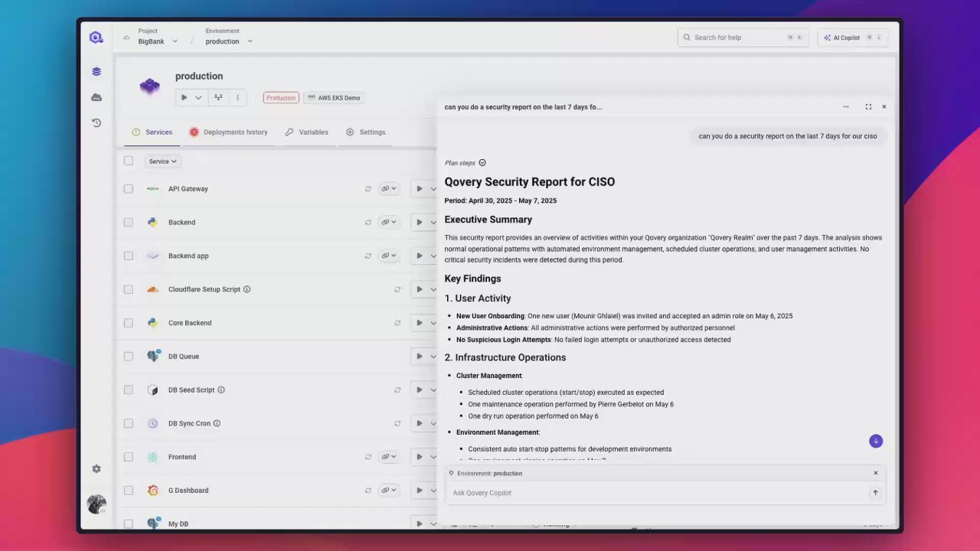Screen dimensions: 980x551
Task: Open the environment pipeline view icon
Action: [x=218, y=97]
